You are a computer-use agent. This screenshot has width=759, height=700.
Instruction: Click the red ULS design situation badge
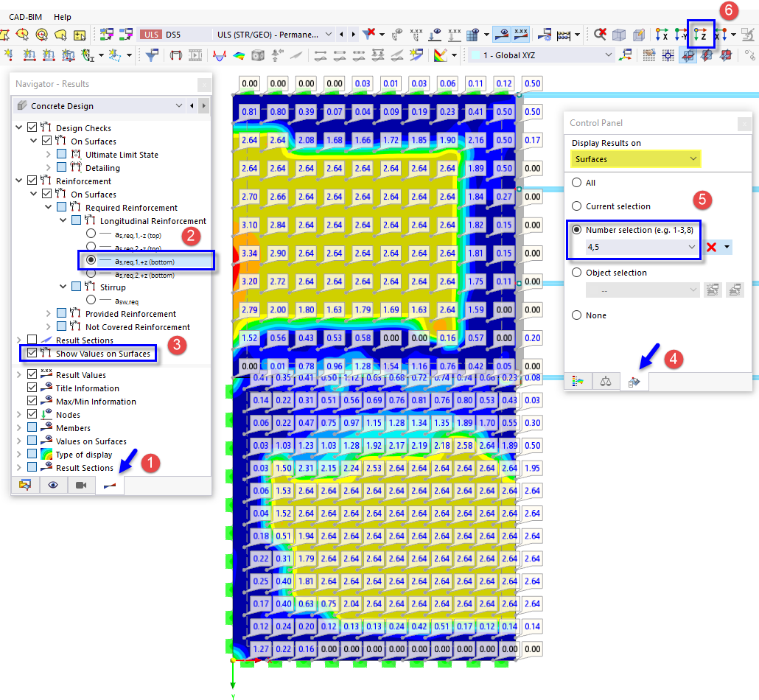151,35
